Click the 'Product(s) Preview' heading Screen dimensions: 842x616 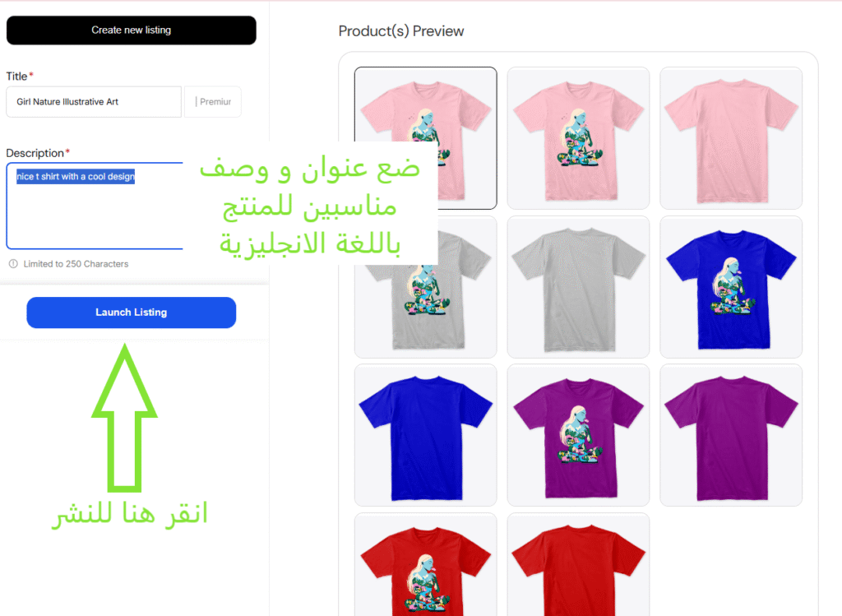click(401, 31)
